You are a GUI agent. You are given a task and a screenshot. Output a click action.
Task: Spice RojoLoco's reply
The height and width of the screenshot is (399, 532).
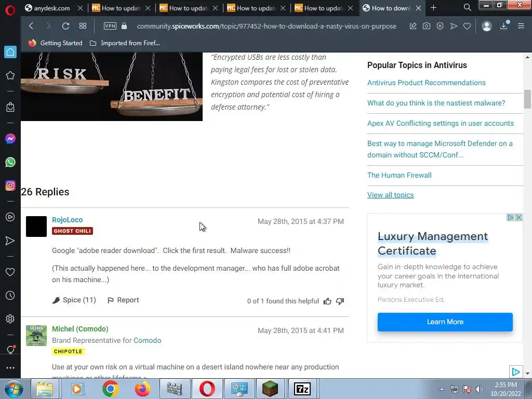click(74, 300)
